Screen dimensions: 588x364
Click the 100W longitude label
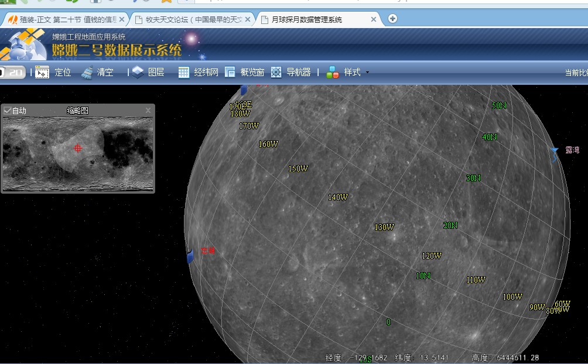click(x=512, y=297)
